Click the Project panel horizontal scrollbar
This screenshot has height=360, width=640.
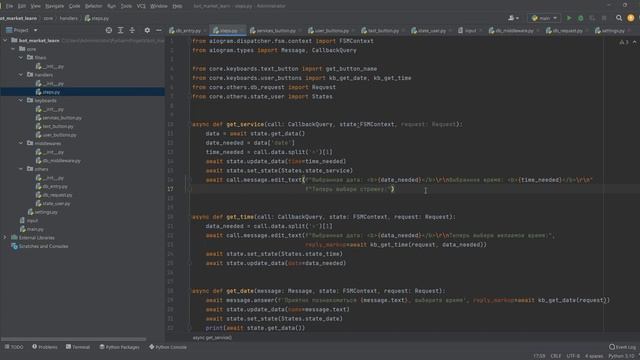(x=73, y=339)
